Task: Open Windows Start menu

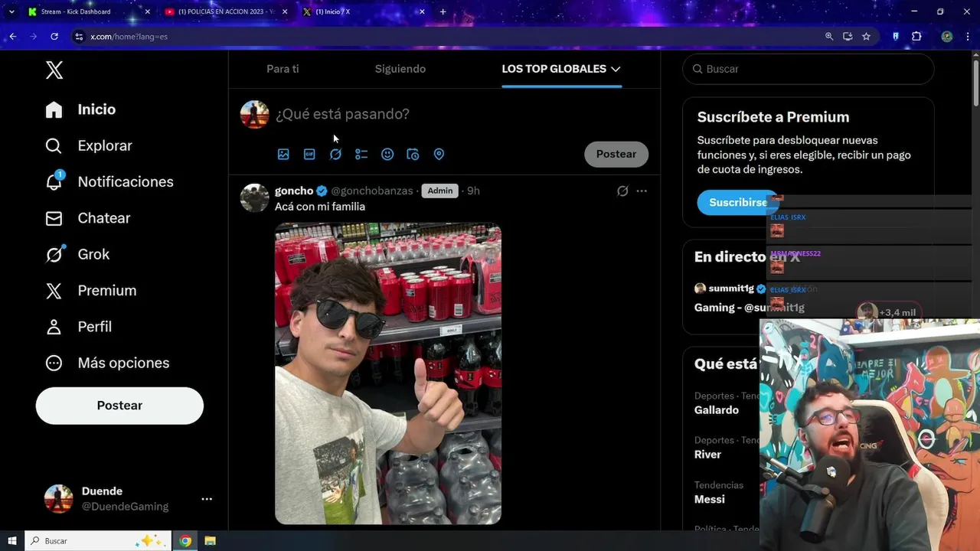Action: point(12,541)
